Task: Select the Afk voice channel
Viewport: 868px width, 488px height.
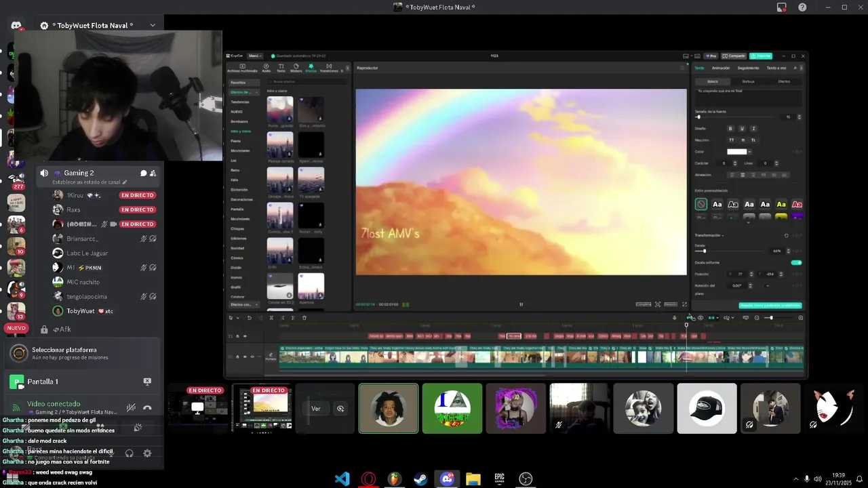Action: [x=62, y=329]
